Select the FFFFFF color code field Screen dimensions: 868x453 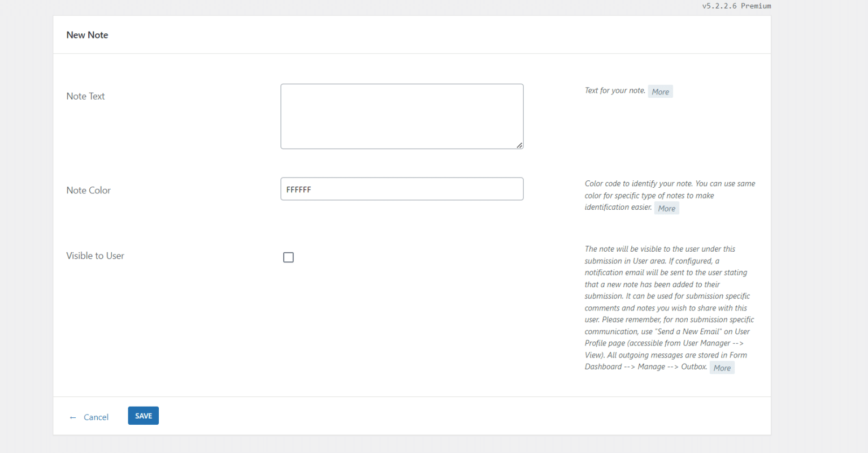(x=401, y=189)
